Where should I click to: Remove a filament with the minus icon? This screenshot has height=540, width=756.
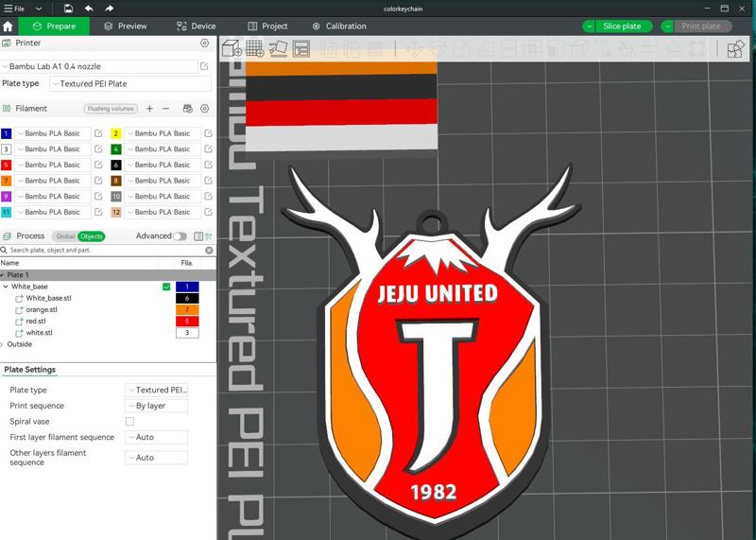166,109
